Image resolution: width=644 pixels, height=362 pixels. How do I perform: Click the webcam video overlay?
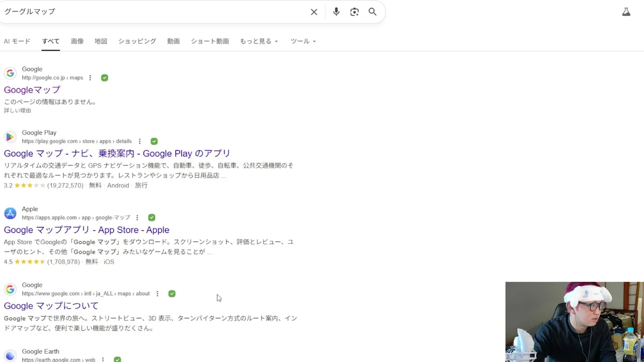[575, 322]
